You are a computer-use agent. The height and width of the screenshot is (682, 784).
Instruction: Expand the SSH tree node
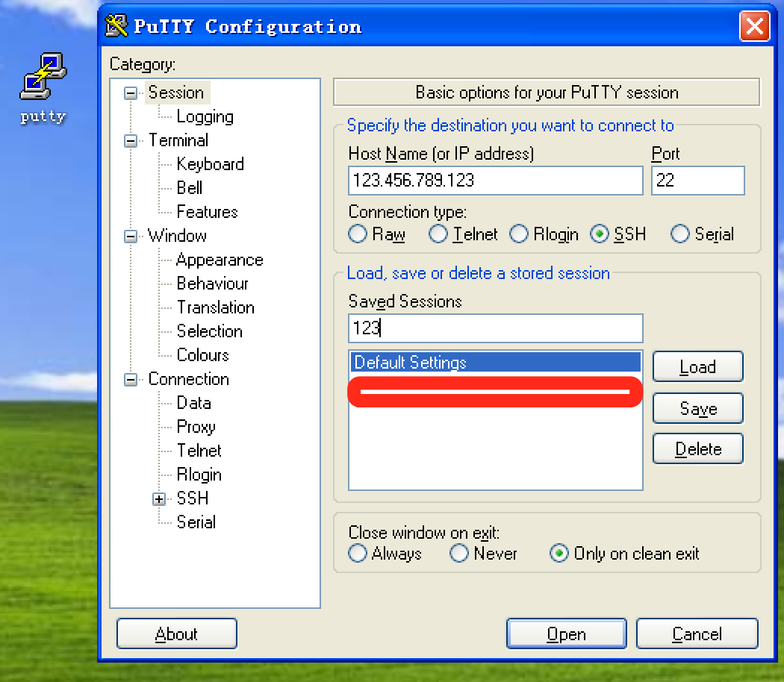click(x=159, y=498)
